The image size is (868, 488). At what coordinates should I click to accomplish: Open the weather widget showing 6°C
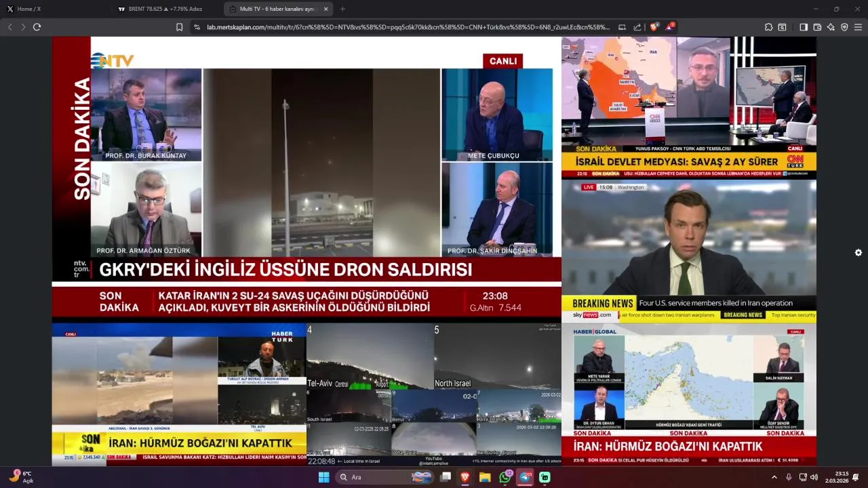[x=20, y=477]
